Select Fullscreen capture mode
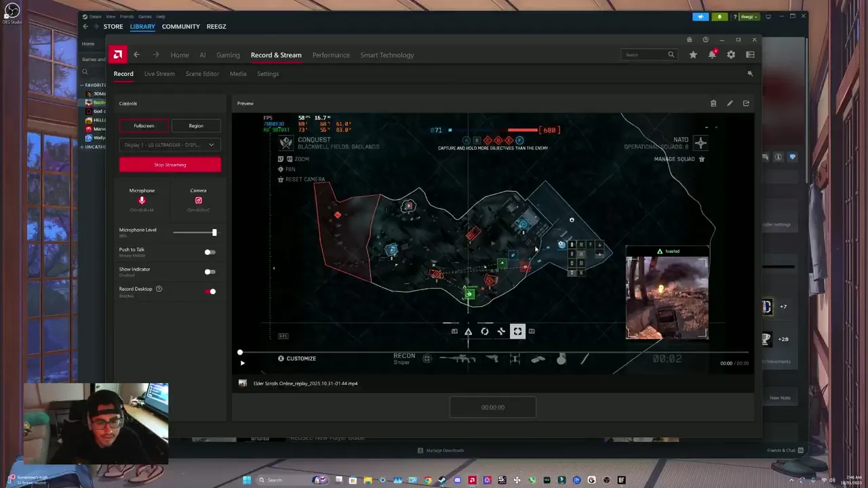The image size is (868, 488). pos(144,125)
